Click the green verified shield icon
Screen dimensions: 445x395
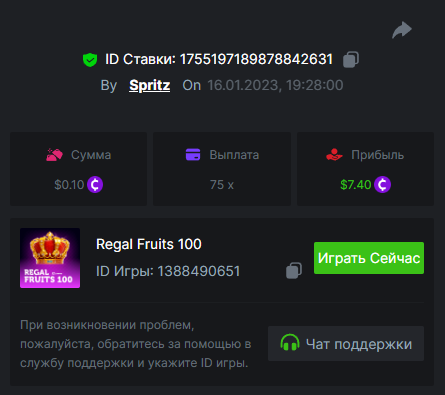[90, 60]
